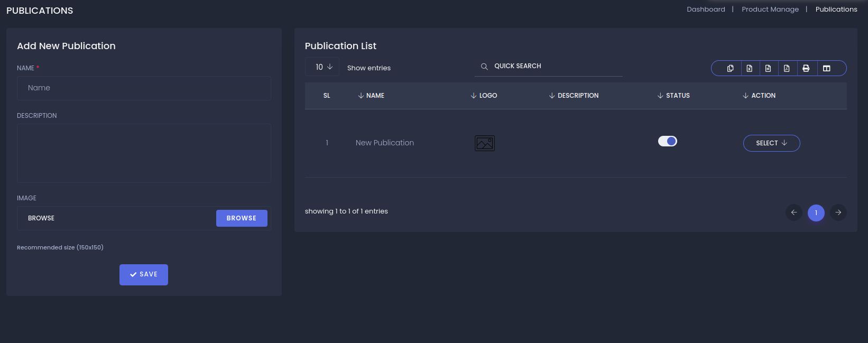Open New Publication logo placeholder image

(x=485, y=143)
